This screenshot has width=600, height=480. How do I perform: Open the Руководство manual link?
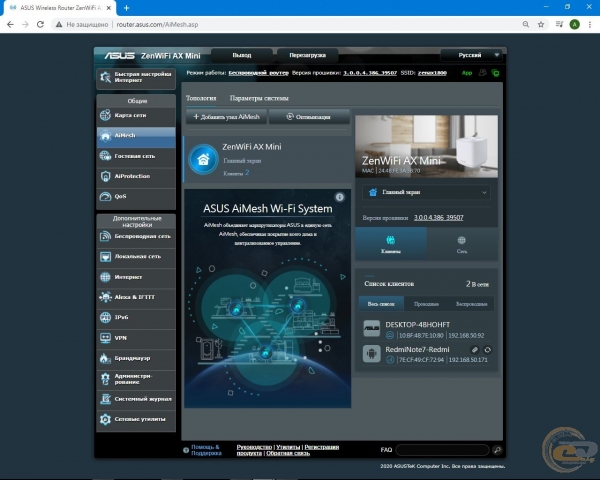click(254, 447)
